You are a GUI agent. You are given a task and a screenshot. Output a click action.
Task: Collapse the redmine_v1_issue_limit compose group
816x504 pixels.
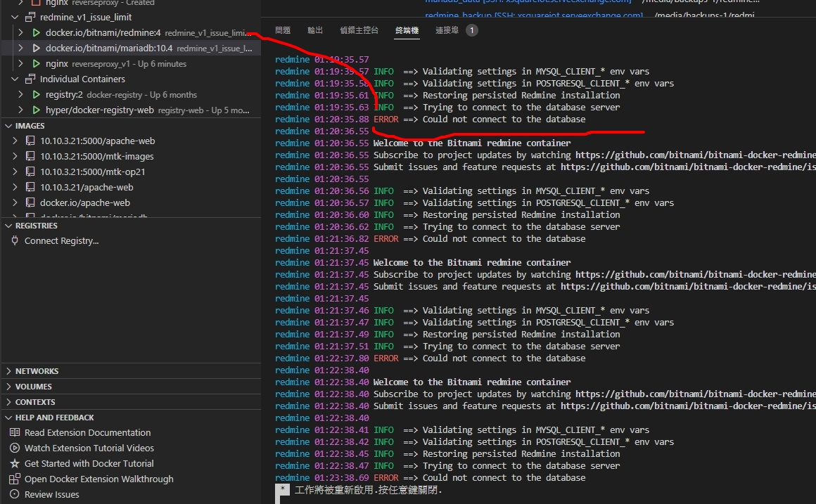pyautogui.click(x=14, y=17)
